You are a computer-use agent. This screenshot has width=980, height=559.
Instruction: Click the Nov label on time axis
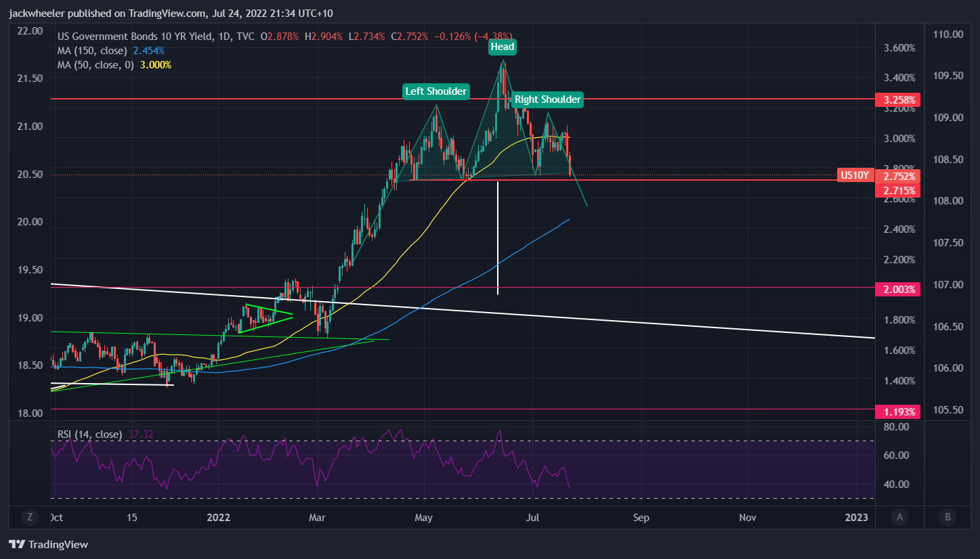[748, 518]
